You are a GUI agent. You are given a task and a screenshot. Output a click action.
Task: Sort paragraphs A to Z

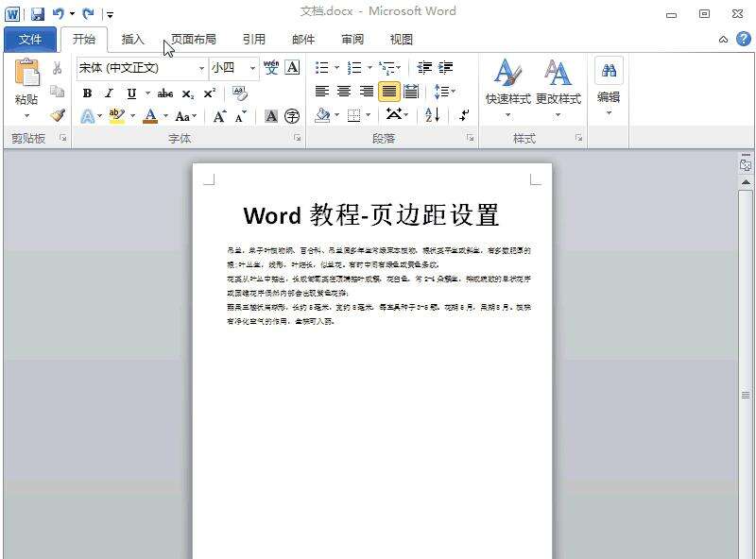432,114
